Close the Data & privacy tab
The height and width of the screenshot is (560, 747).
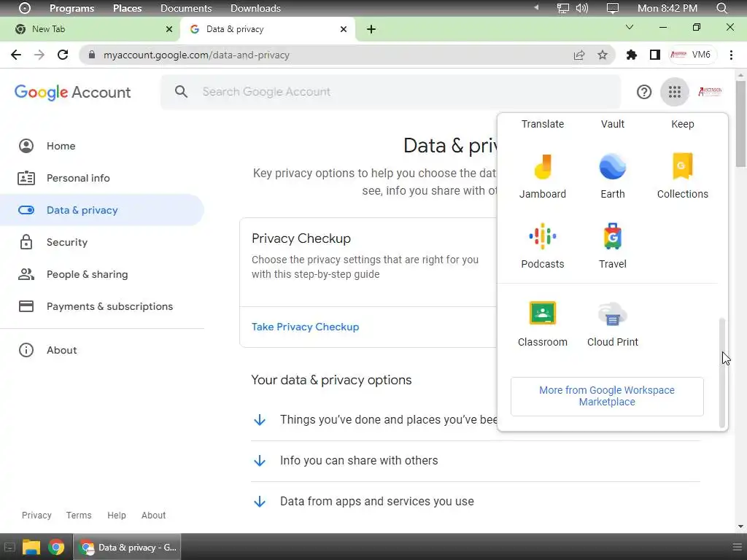(x=344, y=29)
